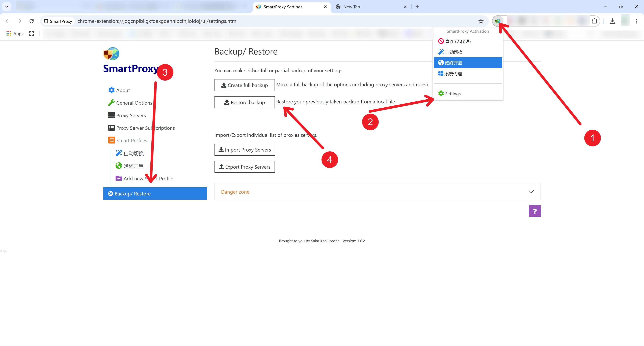Click the SmartProxy logo image
The image size is (644, 346).
point(111,53)
